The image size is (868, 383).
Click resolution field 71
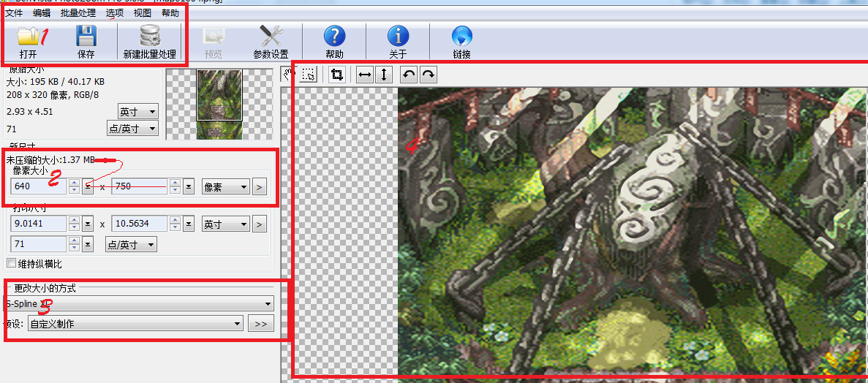[39, 244]
